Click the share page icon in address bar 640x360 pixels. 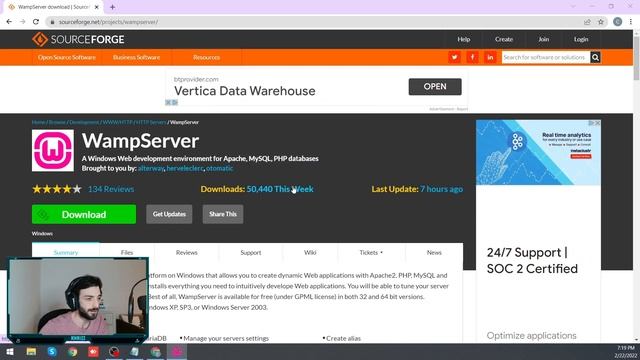[x=587, y=22]
